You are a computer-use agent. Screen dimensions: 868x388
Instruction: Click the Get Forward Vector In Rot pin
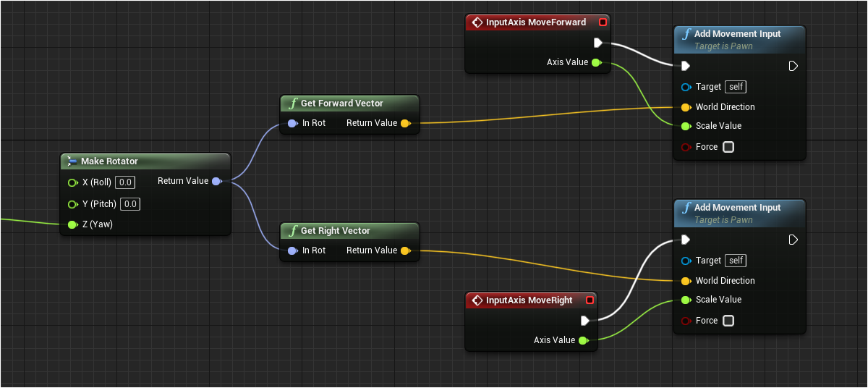click(292, 124)
